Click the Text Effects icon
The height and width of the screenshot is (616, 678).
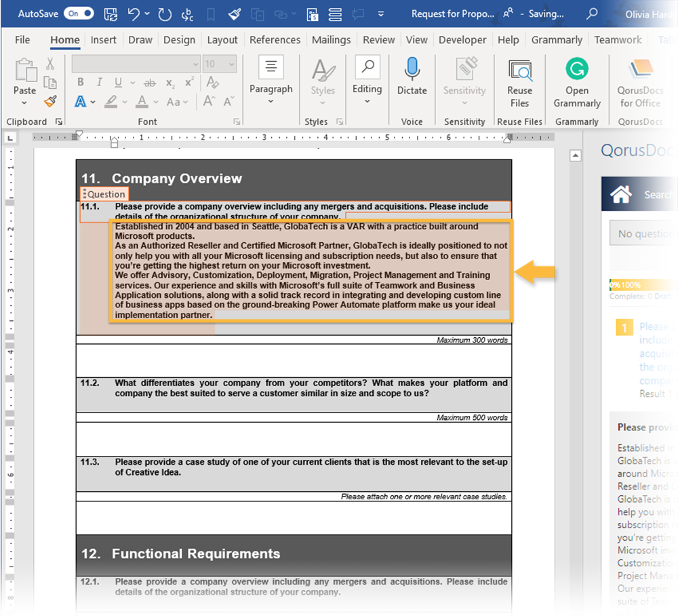(81, 102)
